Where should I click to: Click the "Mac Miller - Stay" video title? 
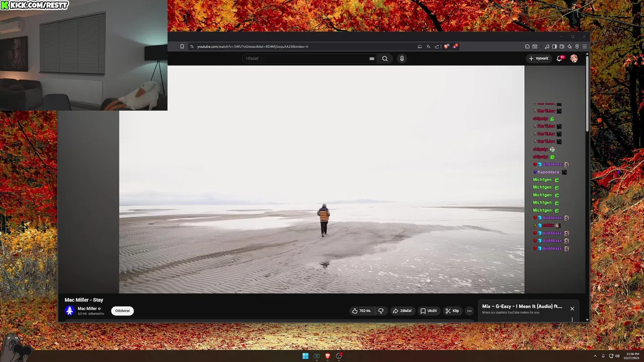(84, 300)
